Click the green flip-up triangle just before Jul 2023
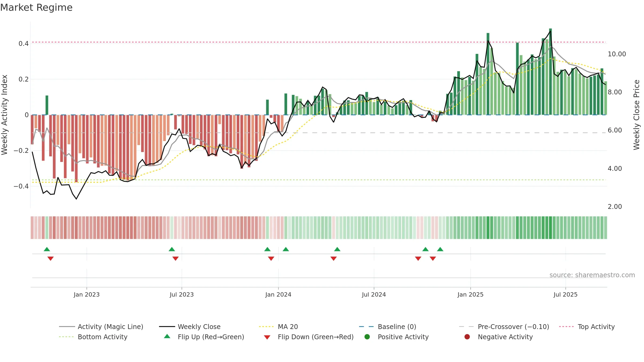Viewport: 644px width, 362px height. coord(172,249)
